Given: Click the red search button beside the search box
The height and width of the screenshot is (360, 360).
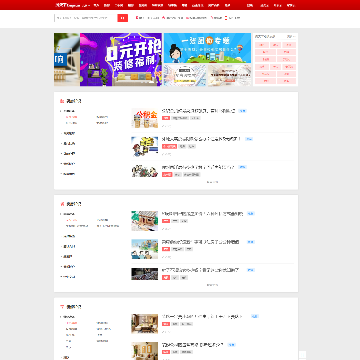Looking at the screenshot, I should click(122, 18).
